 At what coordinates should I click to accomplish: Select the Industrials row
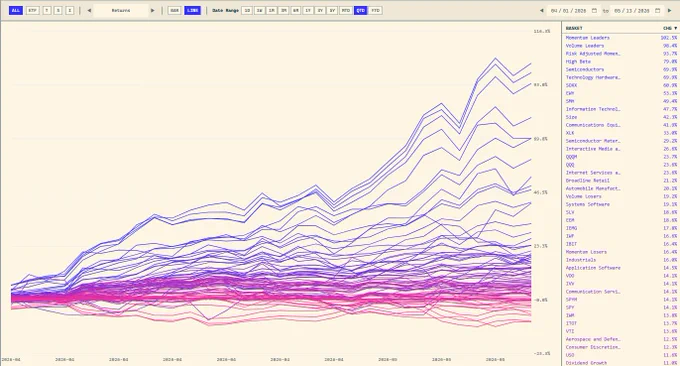pyautogui.click(x=621, y=260)
